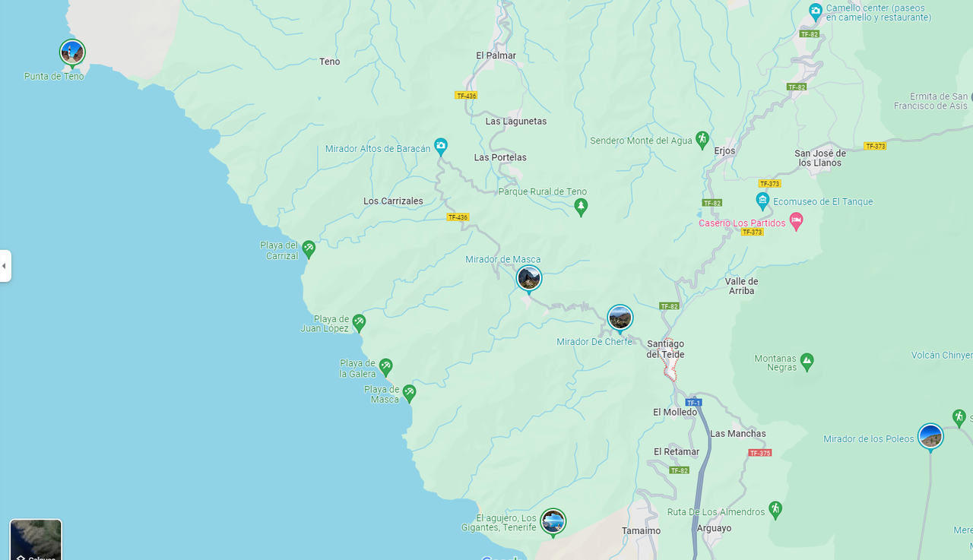Select the Santiago del Teide town label
The image size is (973, 560).
coord(665,350)
